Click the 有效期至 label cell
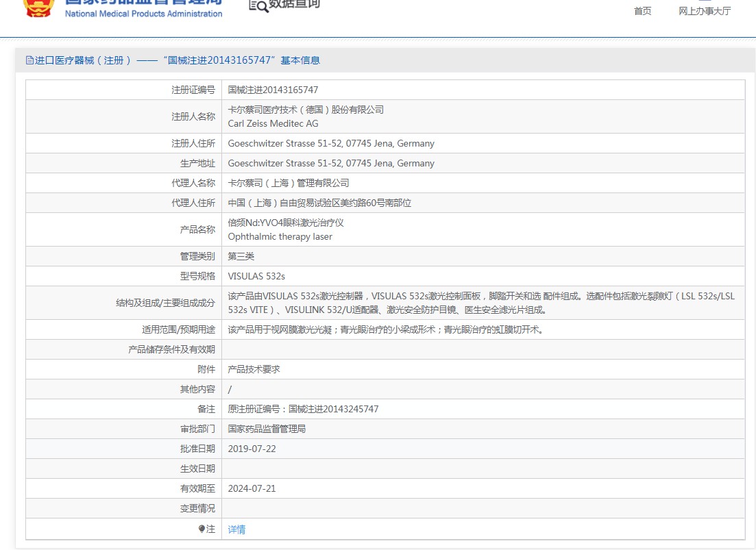 click(x=123, y=488)
